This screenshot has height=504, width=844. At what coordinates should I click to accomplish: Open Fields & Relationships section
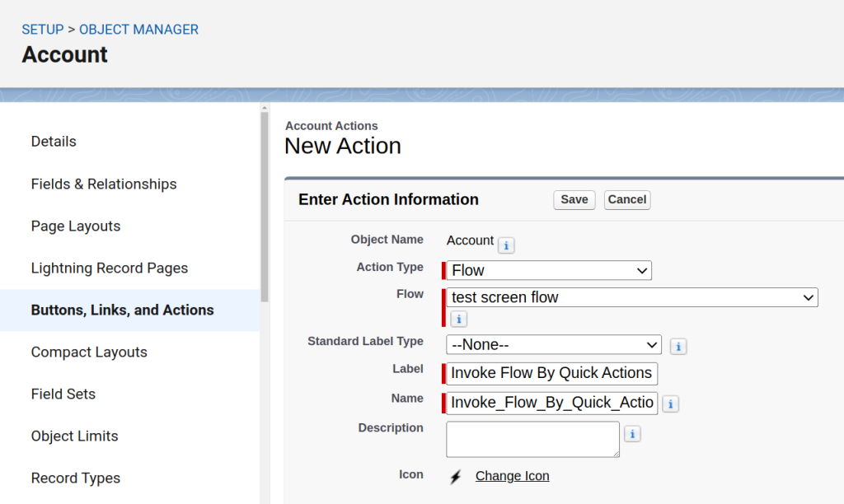[104, 184]
